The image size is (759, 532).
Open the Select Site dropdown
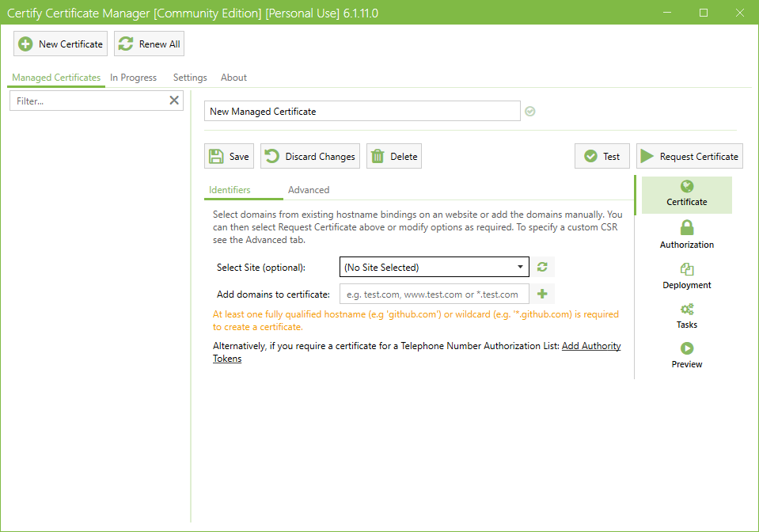(x=434, y=267)
